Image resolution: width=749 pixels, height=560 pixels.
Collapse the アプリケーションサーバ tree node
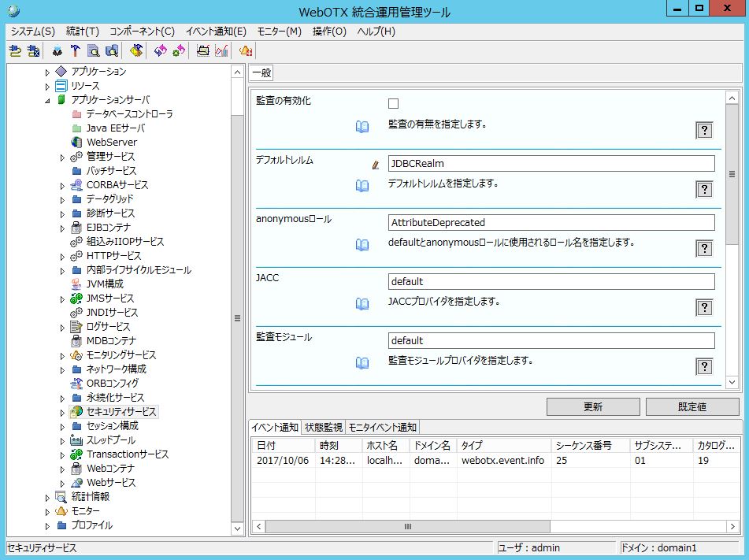[47, 100]
